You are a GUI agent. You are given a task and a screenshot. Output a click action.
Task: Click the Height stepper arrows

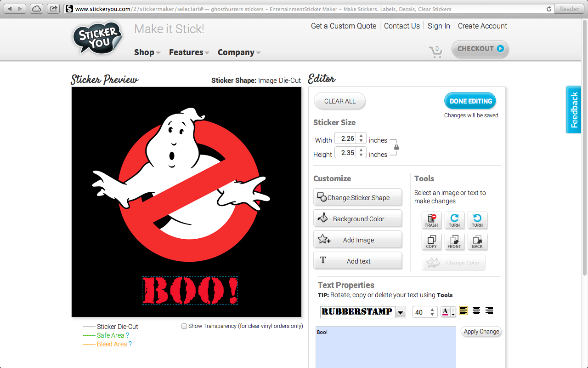(x=361, y=152)
